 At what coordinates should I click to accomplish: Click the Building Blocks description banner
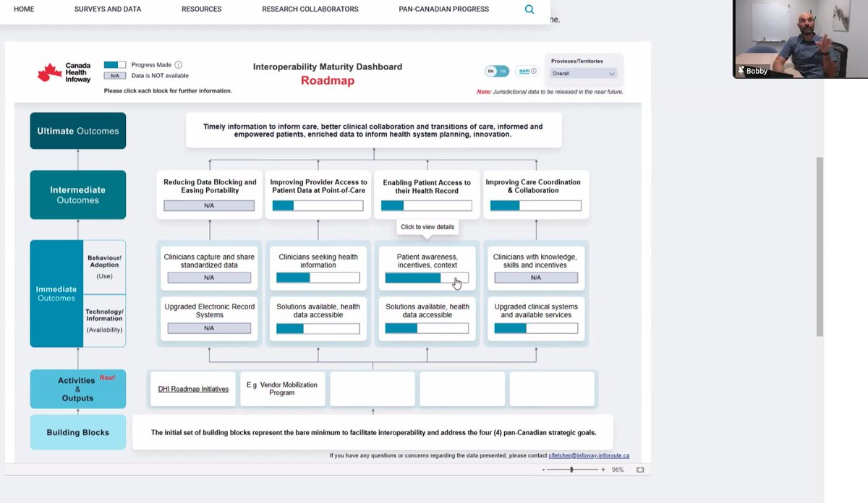tap(373, 432)
